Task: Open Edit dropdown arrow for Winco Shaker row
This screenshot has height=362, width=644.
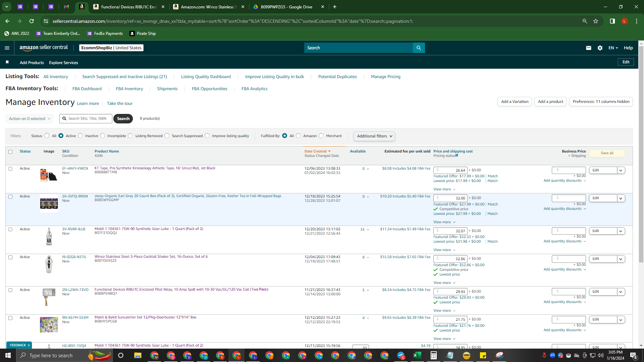Action: pos(621,259)
